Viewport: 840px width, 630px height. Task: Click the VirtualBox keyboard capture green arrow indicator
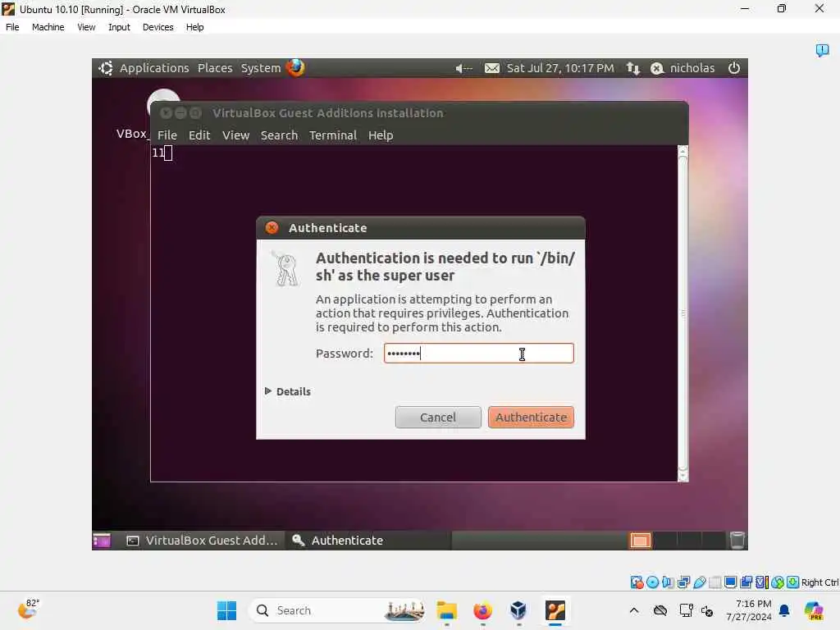click(x=793, y=582)
